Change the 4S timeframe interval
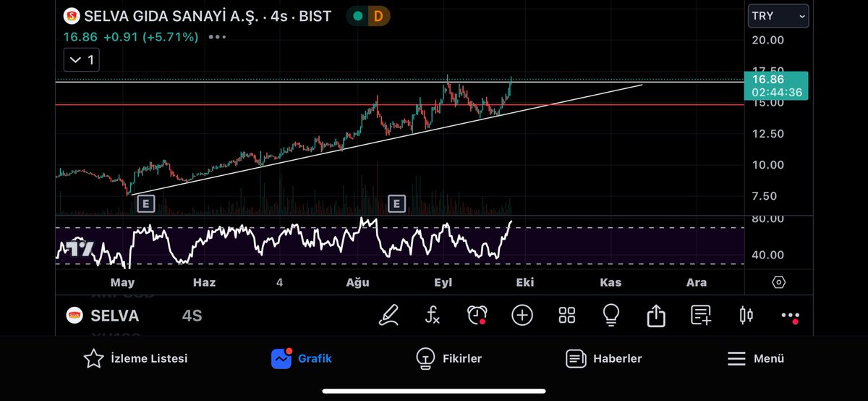 tap(192, 316)
